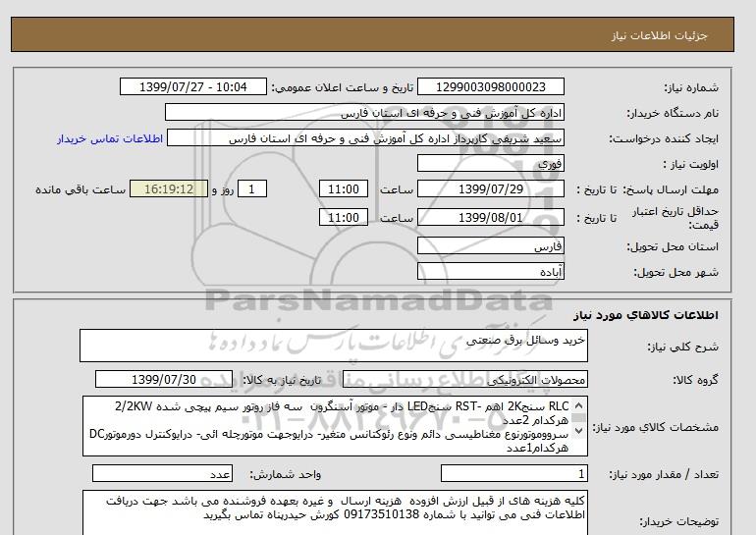The width and height of the screenshot is (756, 535).
Task: Click the buyer organization name field
Action: coord(364,113)
